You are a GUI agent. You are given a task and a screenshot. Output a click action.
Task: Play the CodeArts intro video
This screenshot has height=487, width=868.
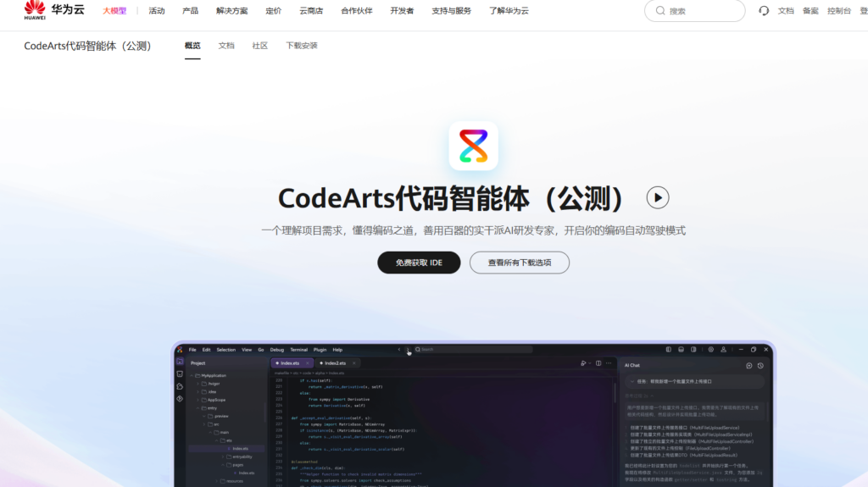coord(658,197)
